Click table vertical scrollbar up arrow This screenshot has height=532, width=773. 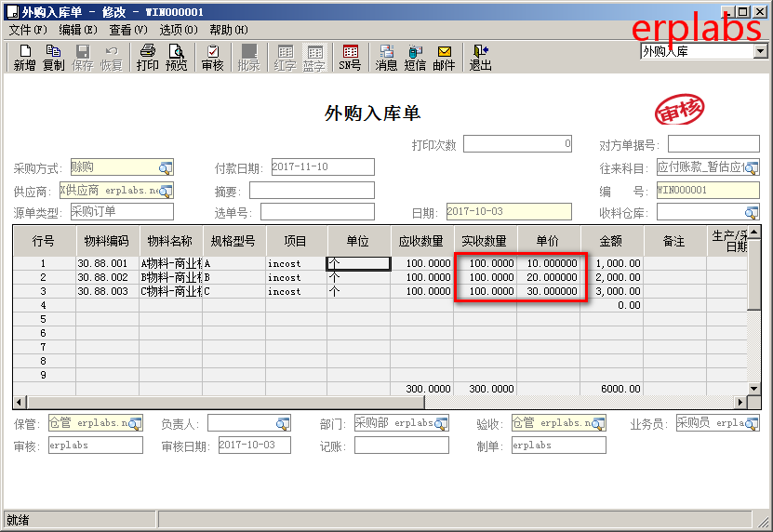753,233
